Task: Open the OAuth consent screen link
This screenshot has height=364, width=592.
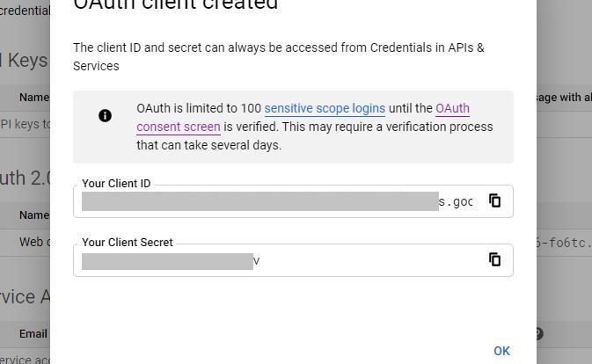Action: point(303,117)
